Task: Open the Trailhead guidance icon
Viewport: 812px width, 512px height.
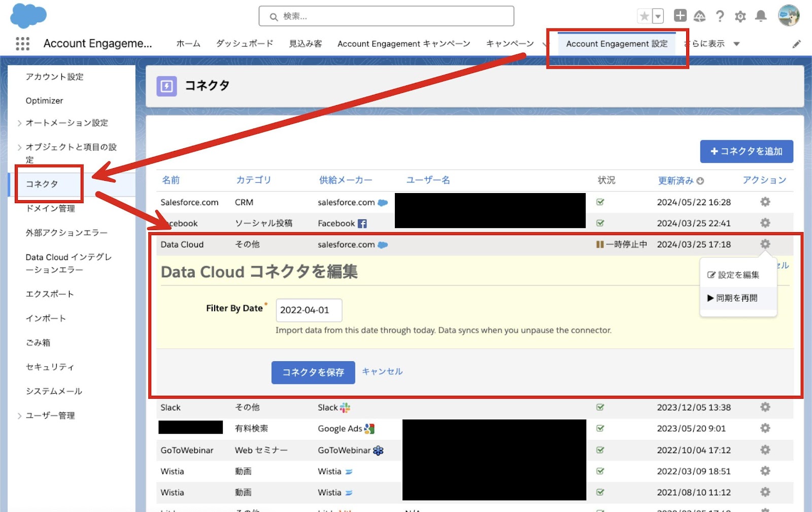Action: pyautogui.click(x=700, y=16)
